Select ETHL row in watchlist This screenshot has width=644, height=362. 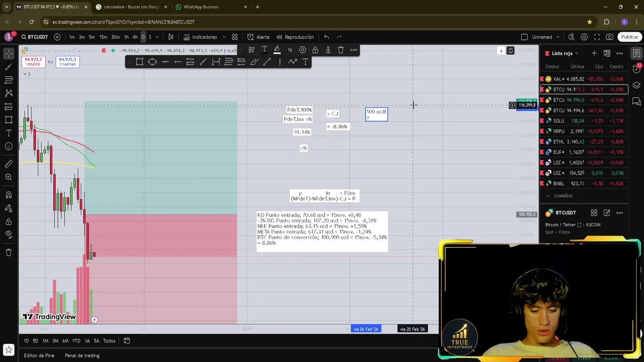pyautogui.click(x=584, y=142)
